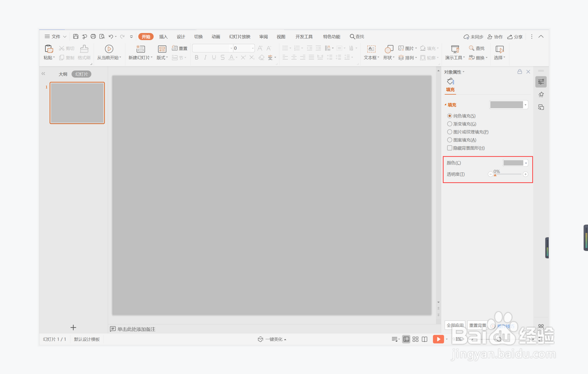Open the Color(C) dropdown picker

(526, 163)
